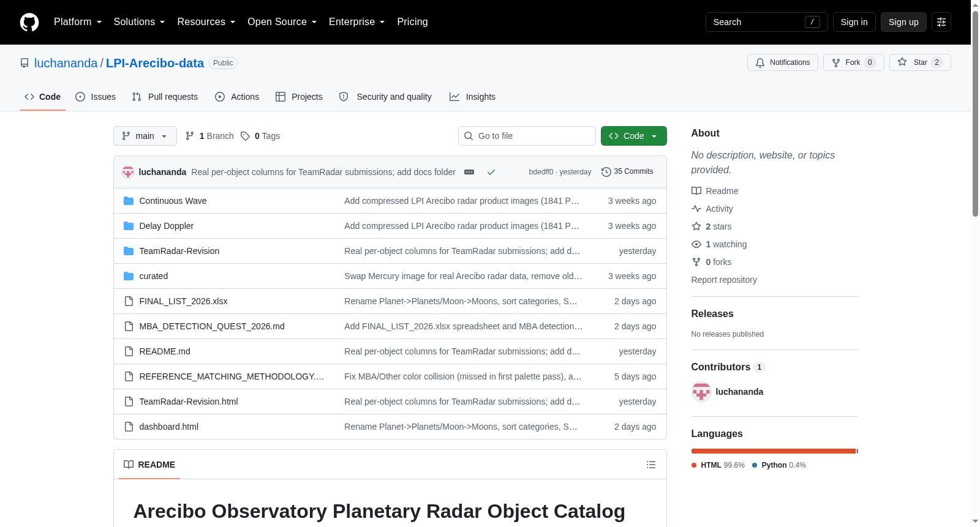The image size is (980, 527).
Task: Star the repository with Star button
Action: point(920,62)
